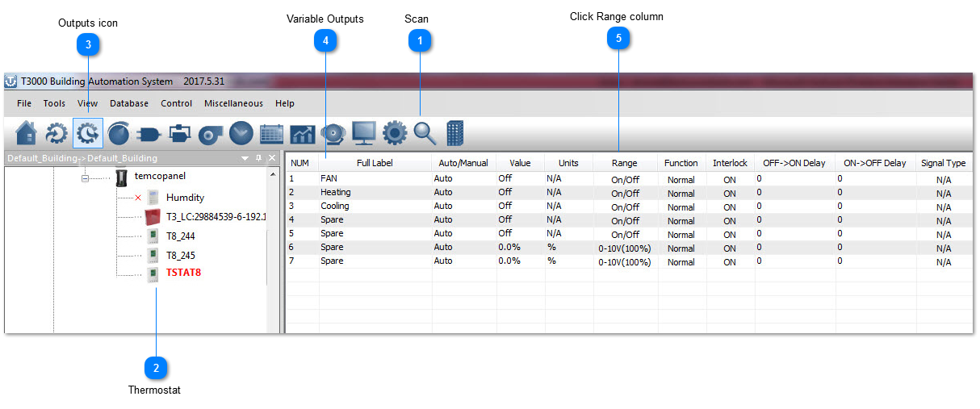Click the Cooling label cell
The image size is (980, 409).
[375, 206]
